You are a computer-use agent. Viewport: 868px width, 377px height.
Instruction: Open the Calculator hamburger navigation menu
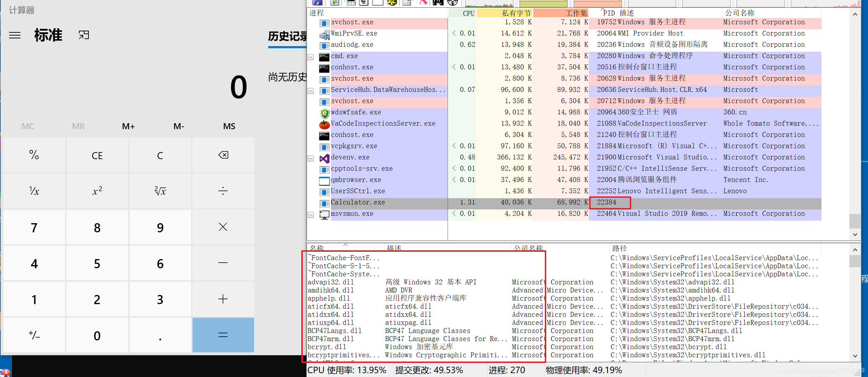(15, 35)
